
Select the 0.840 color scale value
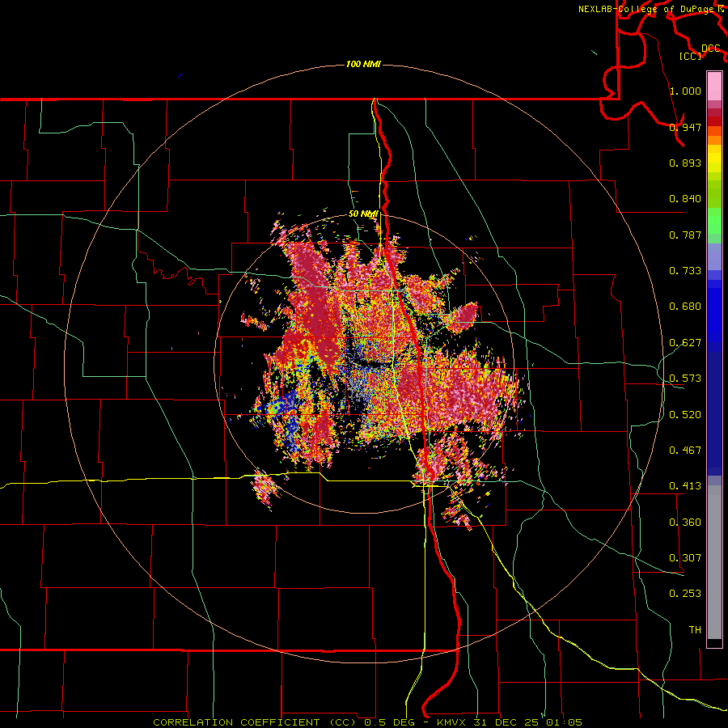685,199
